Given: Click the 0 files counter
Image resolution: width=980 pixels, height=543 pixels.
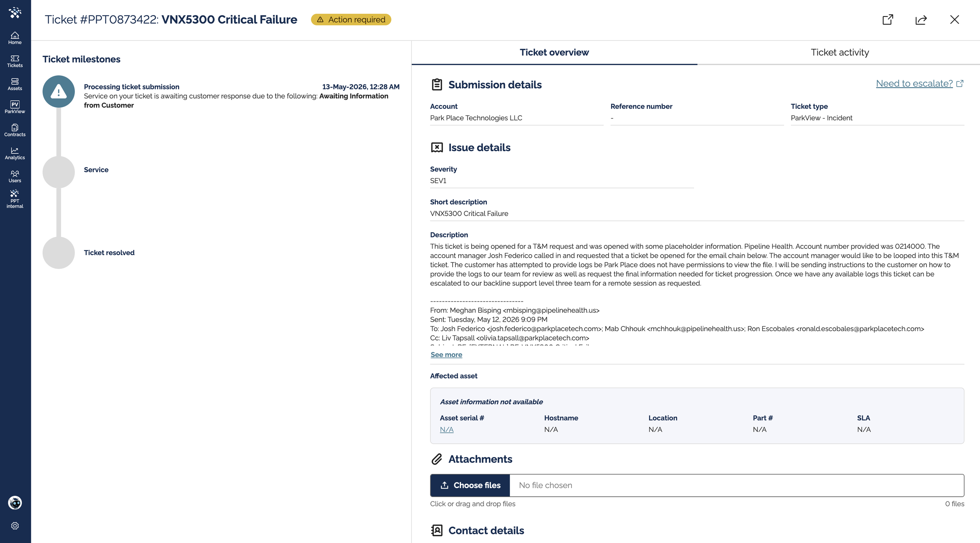Looking at the screenshot, I should (x=955, y=504).
